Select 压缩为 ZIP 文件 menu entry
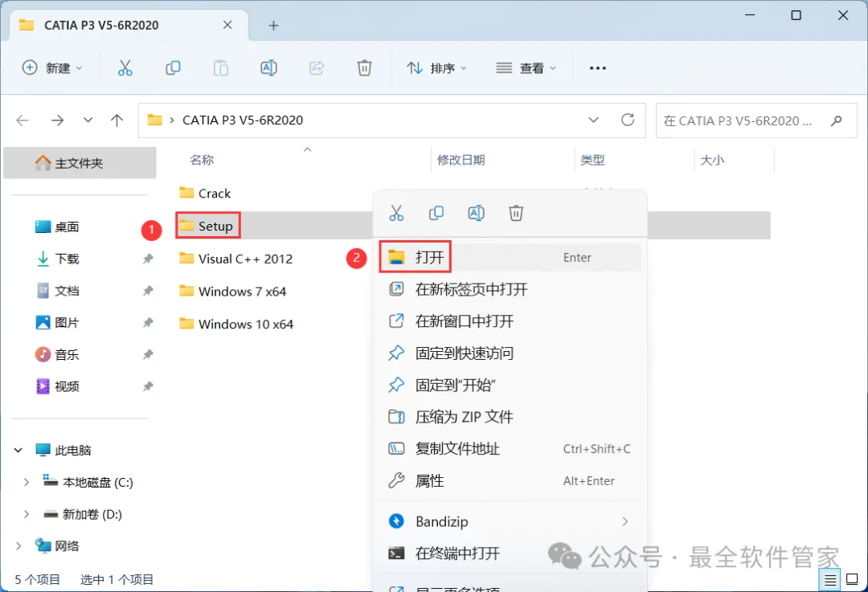This screenshot has height=592, width=868. (x=510, y=417)
